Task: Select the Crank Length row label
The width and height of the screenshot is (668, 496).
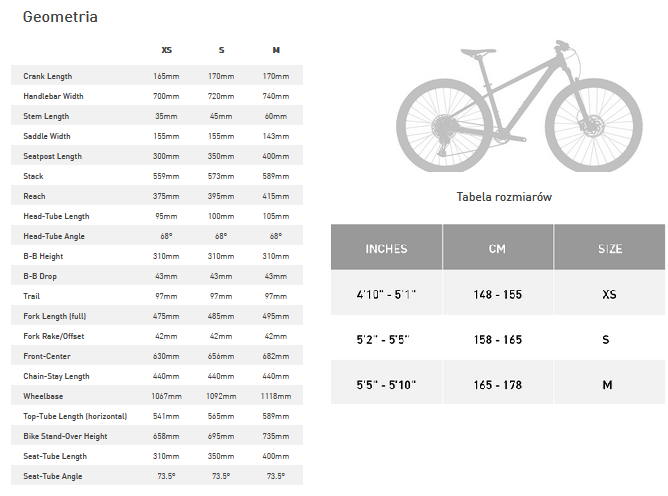Action: 48,76
